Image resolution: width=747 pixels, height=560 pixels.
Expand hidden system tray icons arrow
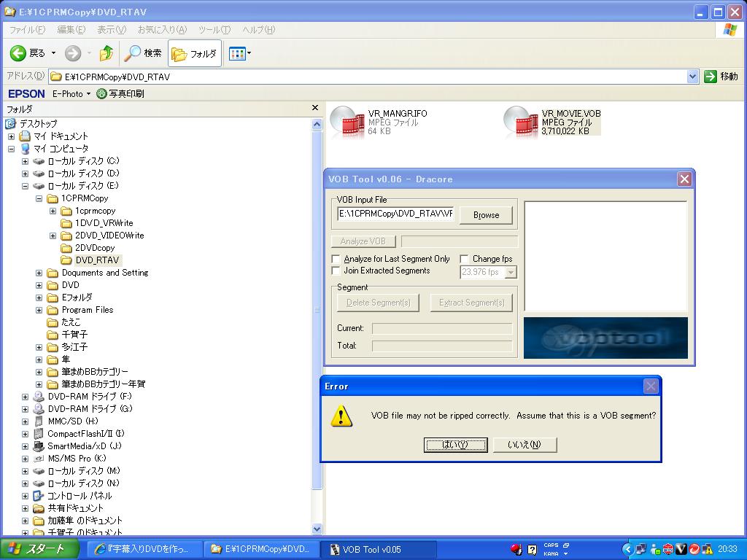627,550
